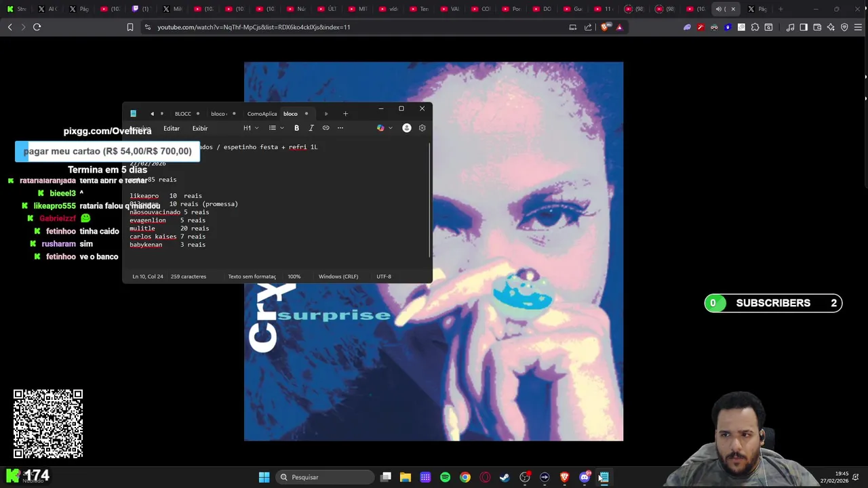Click 'Texto sem formataç' in the status bar

[252, 277]
